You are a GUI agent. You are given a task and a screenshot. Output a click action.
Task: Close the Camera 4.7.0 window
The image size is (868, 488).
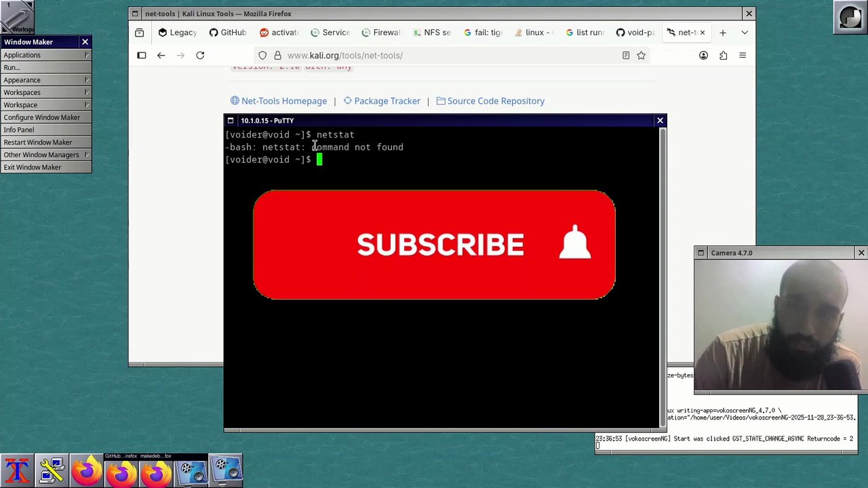(861, 253)
